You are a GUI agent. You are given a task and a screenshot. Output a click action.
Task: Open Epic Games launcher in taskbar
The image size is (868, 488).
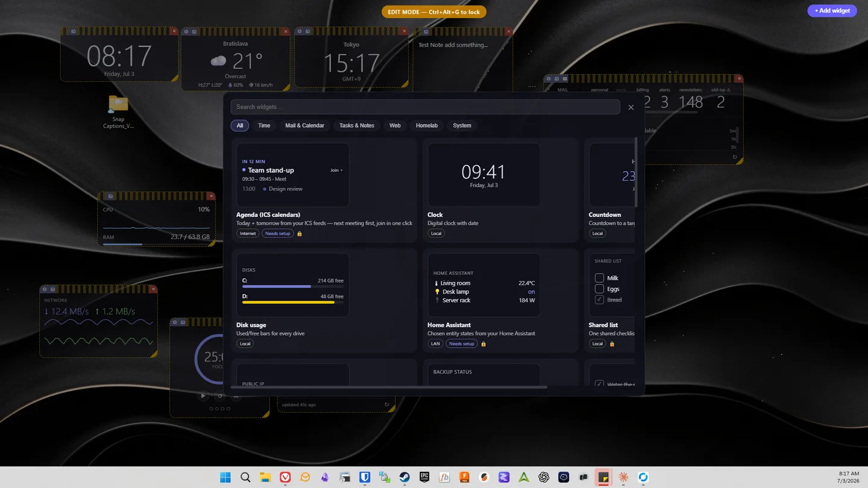(424, 478)
